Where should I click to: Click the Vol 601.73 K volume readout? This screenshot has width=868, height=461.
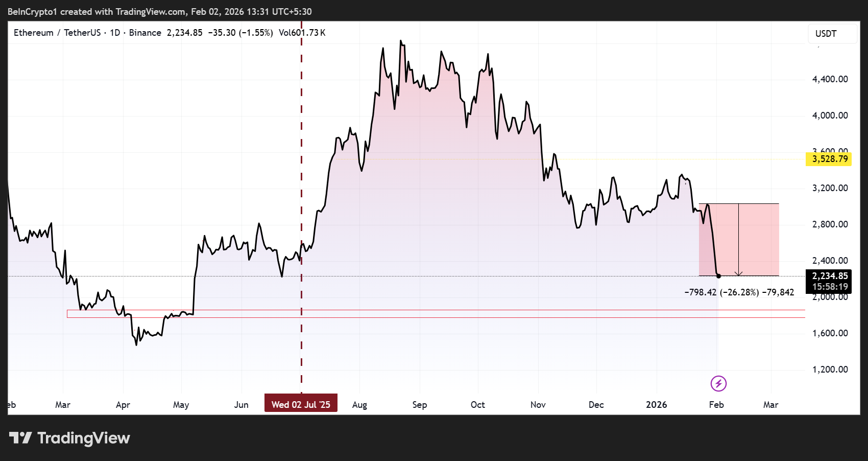302,33
